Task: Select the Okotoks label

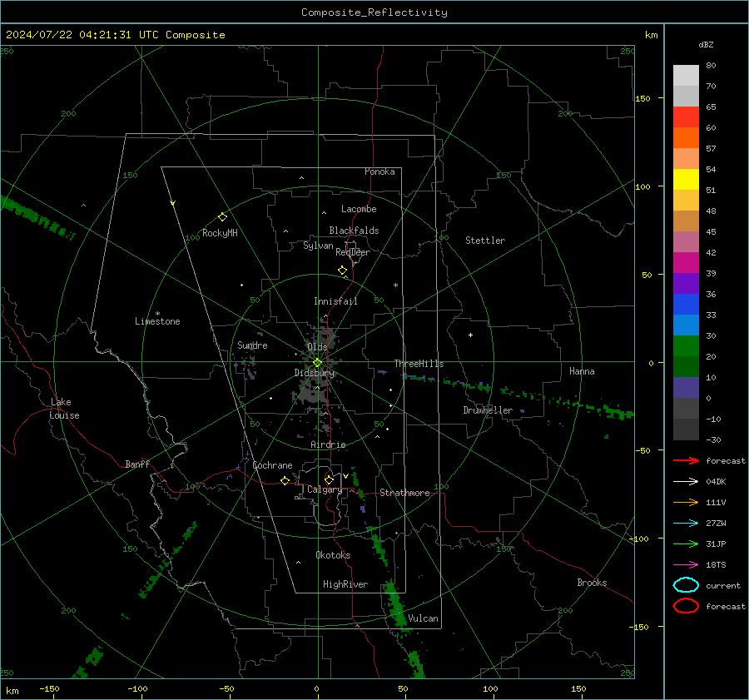Action: (x=333, y=555)
